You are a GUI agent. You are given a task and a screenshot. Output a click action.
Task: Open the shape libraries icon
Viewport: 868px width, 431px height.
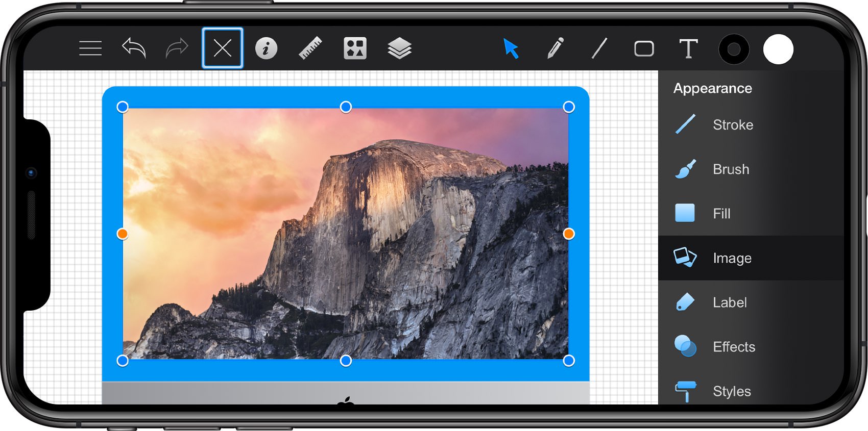coord(355,48)
